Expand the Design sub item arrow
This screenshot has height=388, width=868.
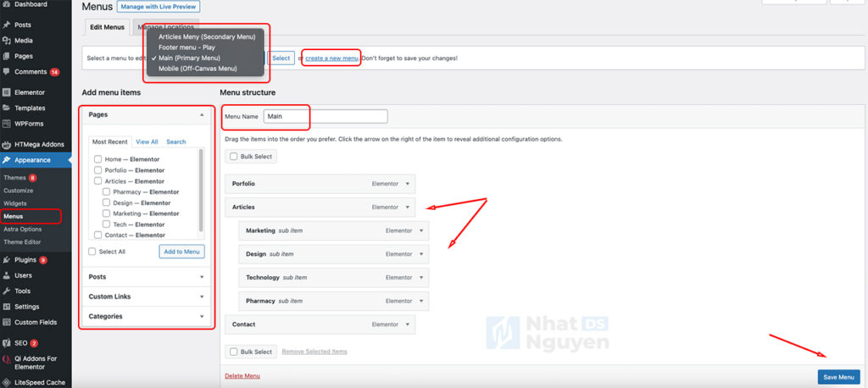click(x=421, y=254)
